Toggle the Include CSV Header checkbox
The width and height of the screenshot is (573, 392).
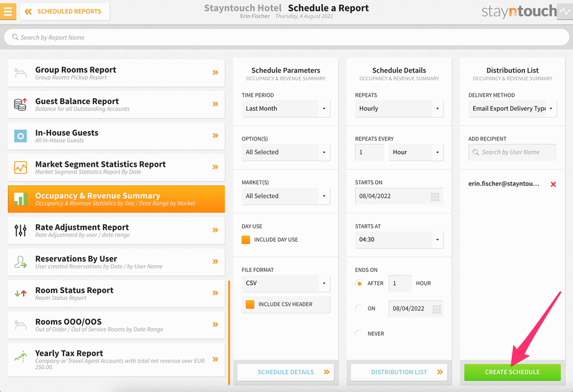pyautogui.click(x=250, y=304)
